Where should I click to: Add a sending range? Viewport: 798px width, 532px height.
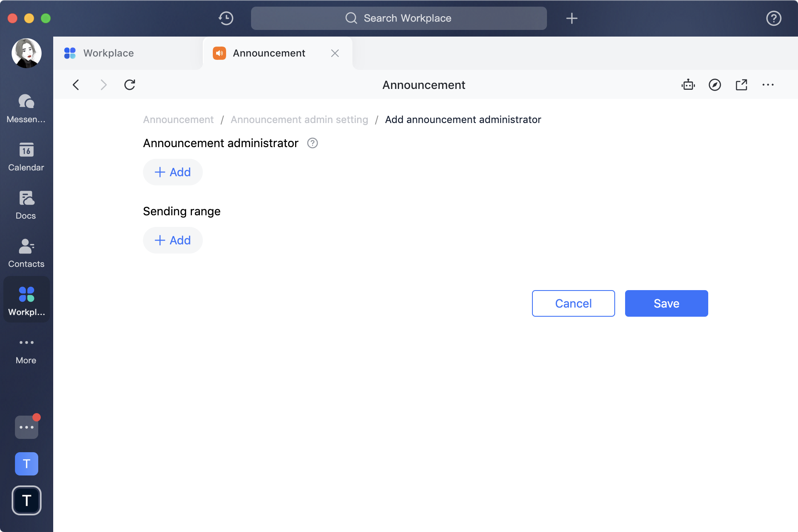(173, 240)
